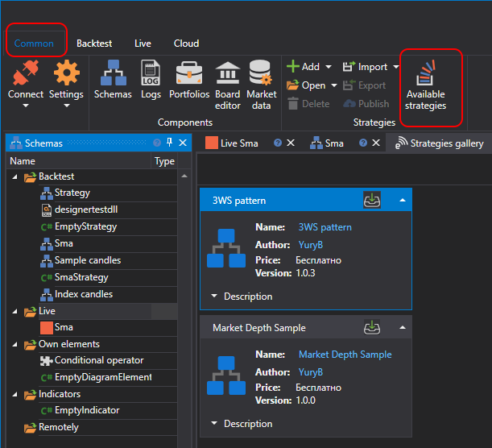Collapse the Live folder in tree
The width and height of the screenshot is (492, 448).
[x=14, y=312]
